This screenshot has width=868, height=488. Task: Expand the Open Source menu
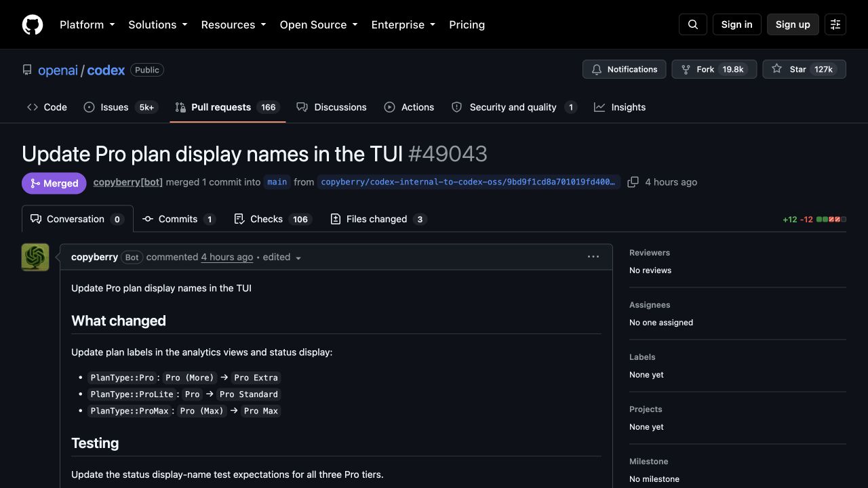pyautogui.click(x=319, y=24)
